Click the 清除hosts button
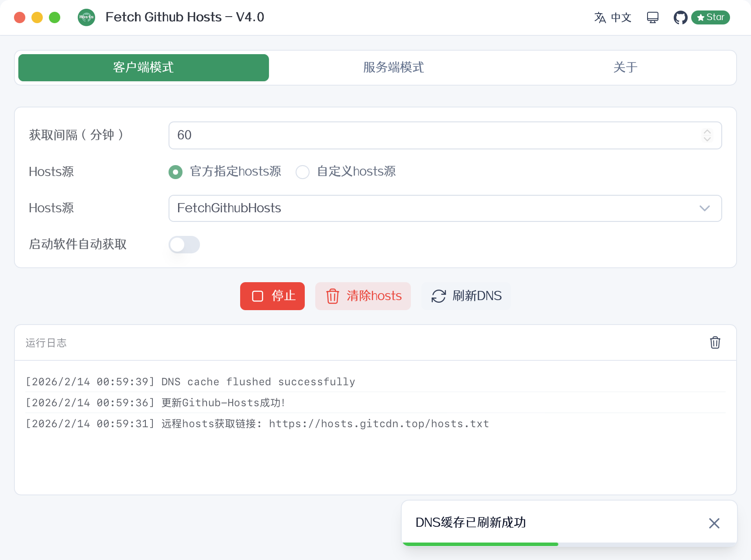The height and width of the screenshot is (560, 751). pyautogui.click(x=363, y=296)
